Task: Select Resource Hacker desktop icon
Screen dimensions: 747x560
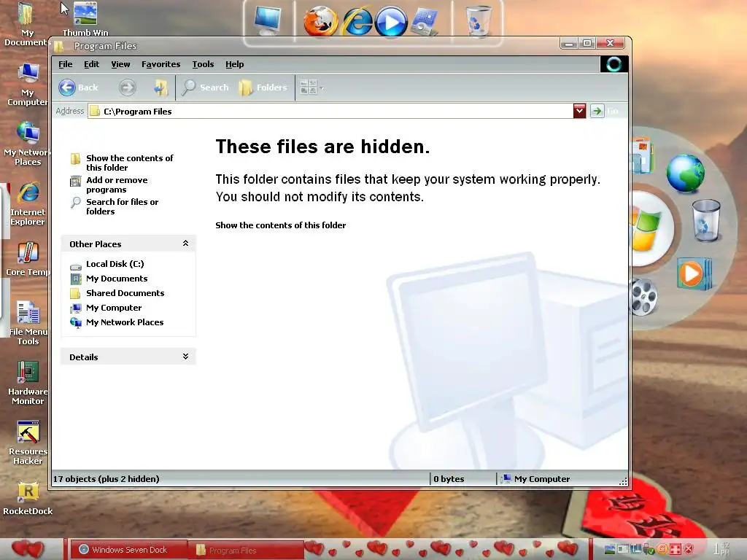Action: tap(28, 443)
